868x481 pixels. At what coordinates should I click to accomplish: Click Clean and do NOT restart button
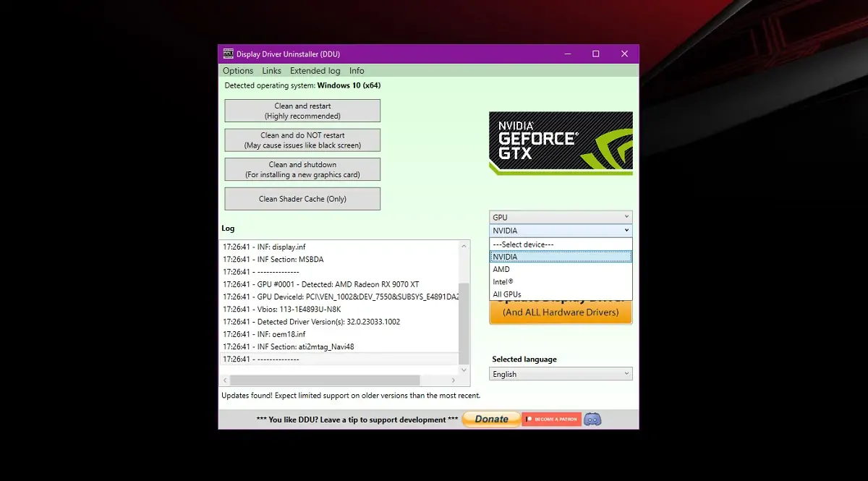click(302, 140)
